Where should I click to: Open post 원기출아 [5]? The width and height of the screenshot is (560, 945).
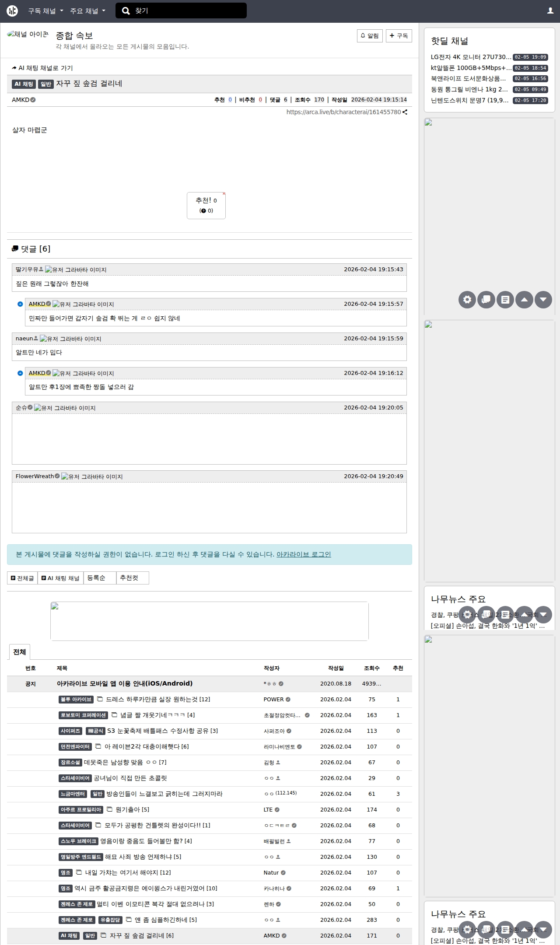click(132, 809)
